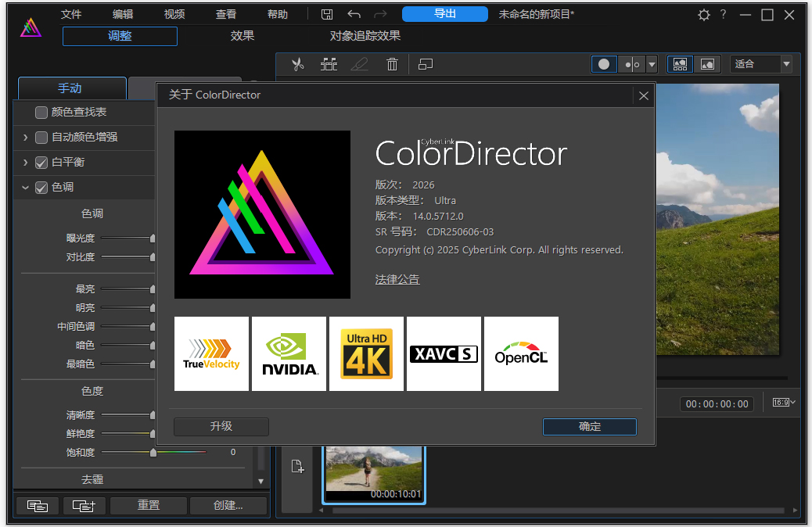The height and width of the screenshot is (527, 812).
Task: Click the duplicate clip icon on toolbar
Action: (426, 64)
